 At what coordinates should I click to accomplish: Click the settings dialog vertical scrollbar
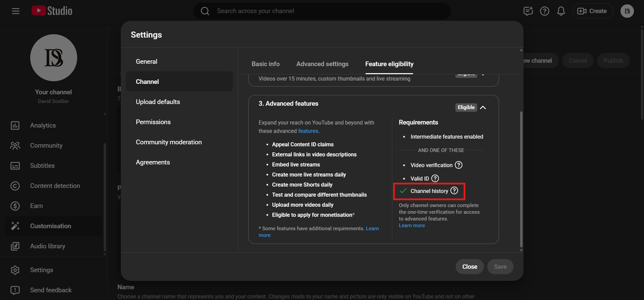tap(521, 178)
